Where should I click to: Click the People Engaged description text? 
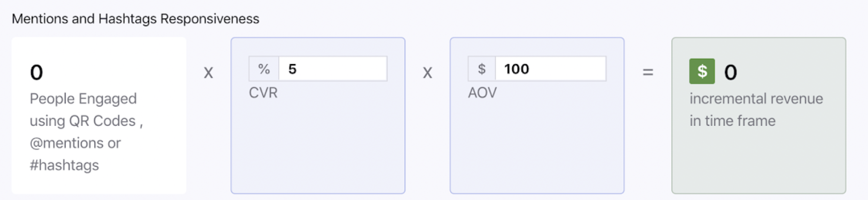86,132
